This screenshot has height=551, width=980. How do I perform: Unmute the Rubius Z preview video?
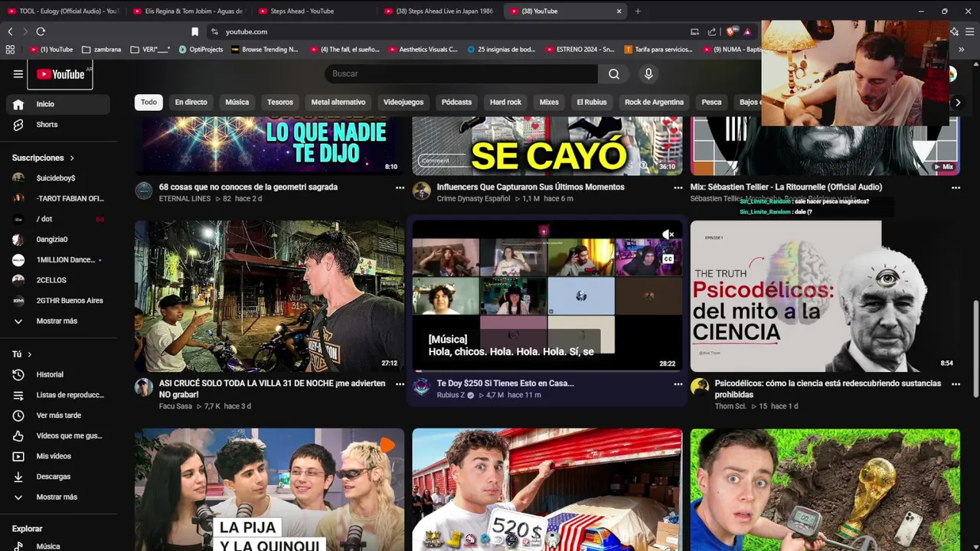pos(668,234)
